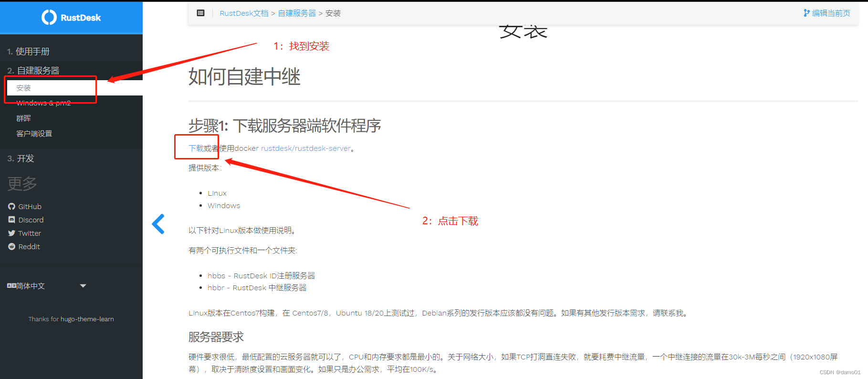Open the 简体中文 language dropdown arrow
868x379 pixels.
point(83,285)
